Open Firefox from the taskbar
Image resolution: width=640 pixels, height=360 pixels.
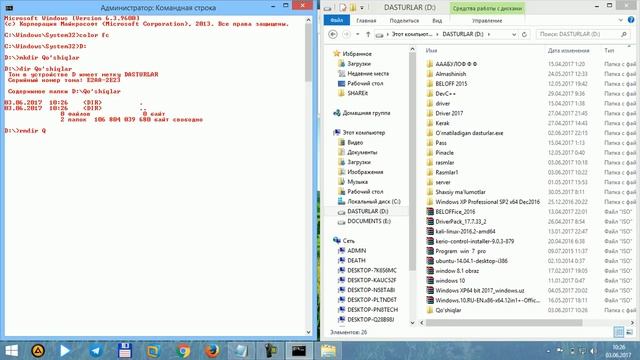pos(212,351)
